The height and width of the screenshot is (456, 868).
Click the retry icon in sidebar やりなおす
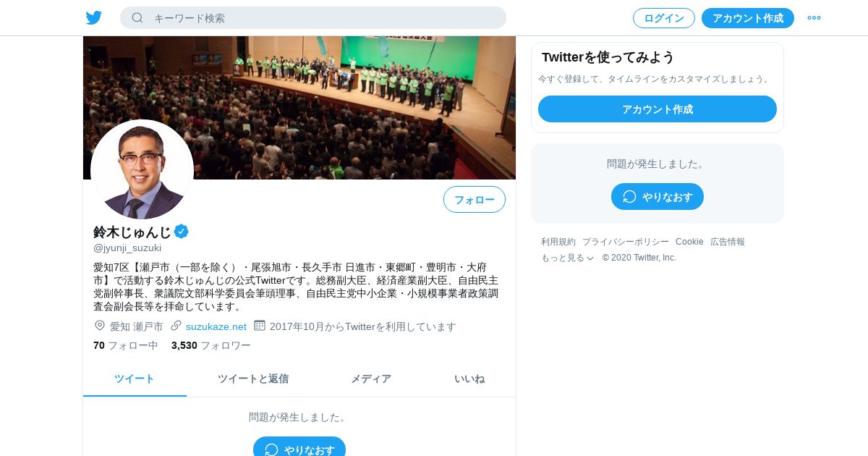coord(629,197)
